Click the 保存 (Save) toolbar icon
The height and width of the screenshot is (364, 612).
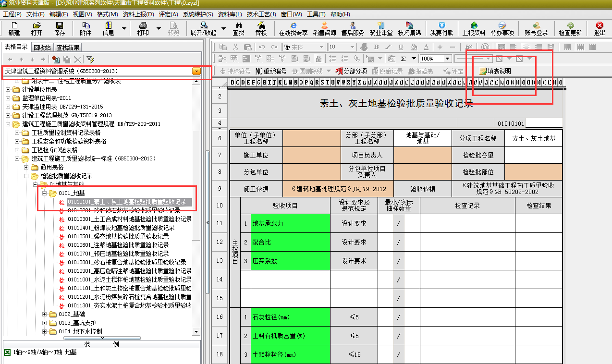pos(59,28)
